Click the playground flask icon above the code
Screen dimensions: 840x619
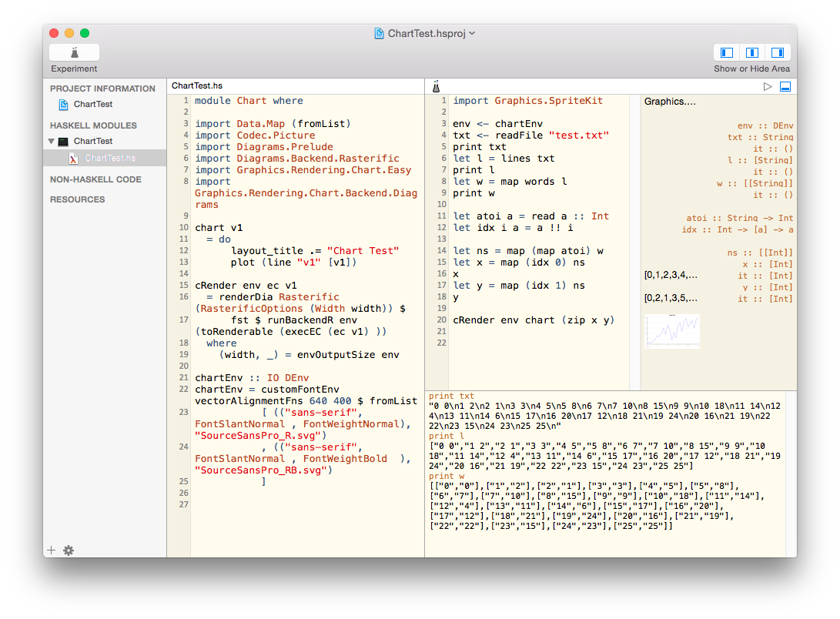tap(436, 87)
